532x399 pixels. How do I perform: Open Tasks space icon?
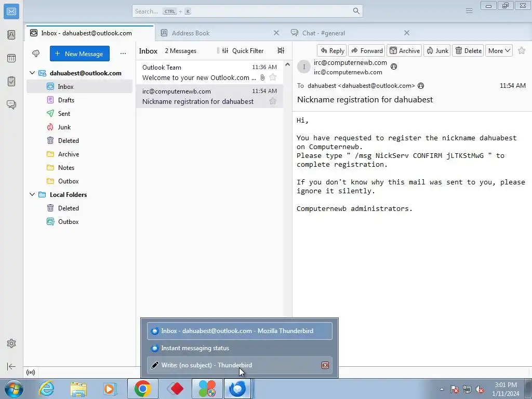(x=11, y=82)
